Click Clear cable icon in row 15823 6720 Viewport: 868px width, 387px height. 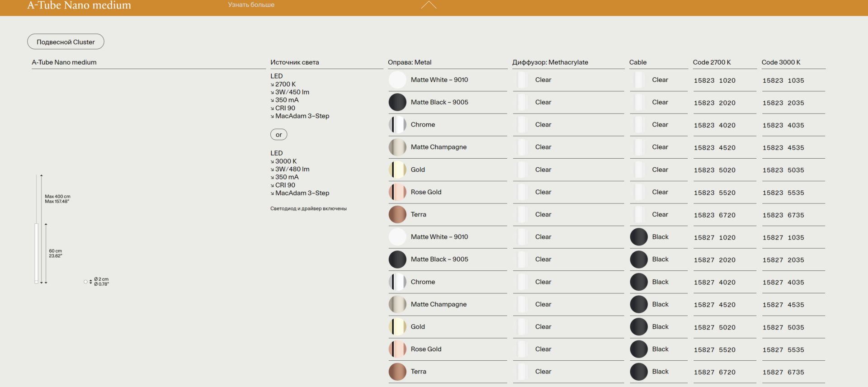tap(639, 214)
